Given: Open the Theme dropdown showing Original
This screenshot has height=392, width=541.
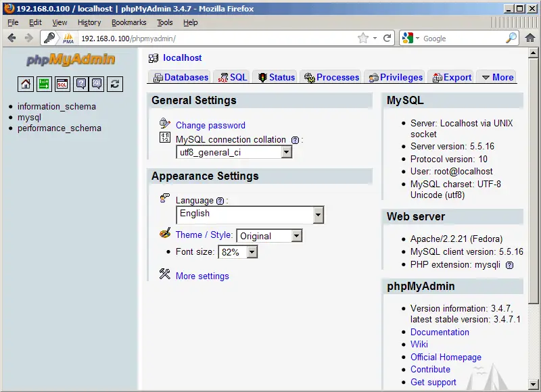Looking at the screenshot, I should (269, 236).
